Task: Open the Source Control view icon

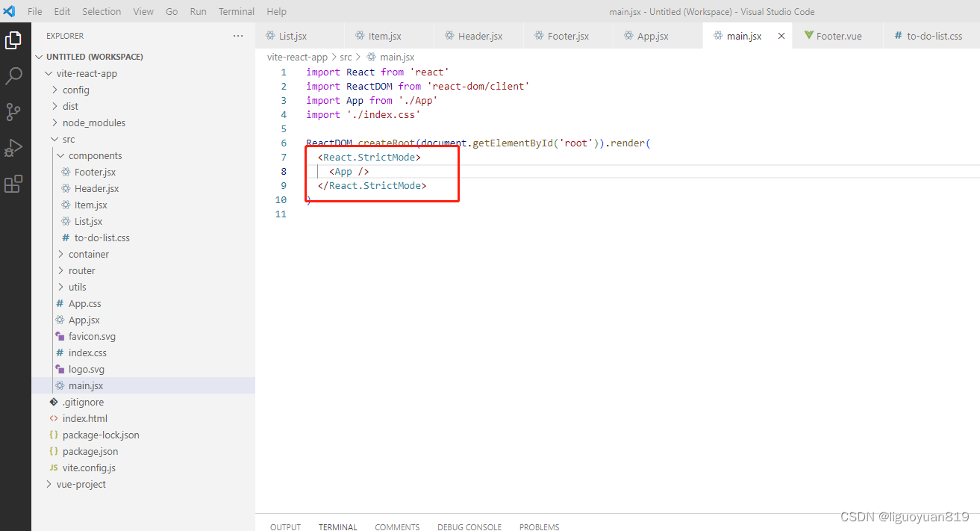Action: pos(13,112)
